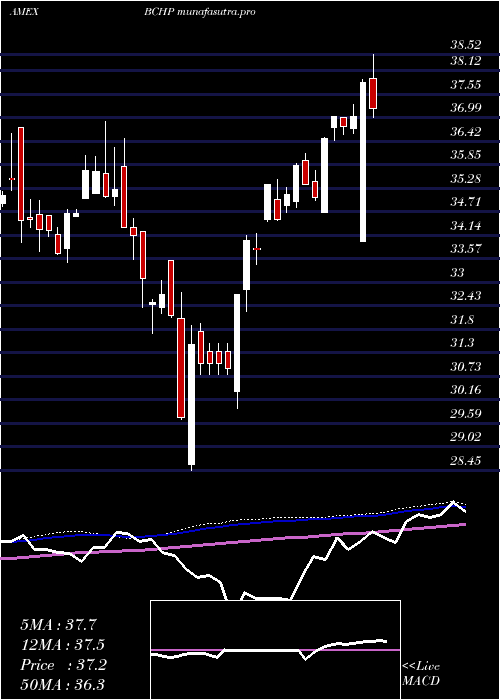Select the 30.73 price axis label
Image resolution: width=500 pixels, height=700 pixels.
tap(466, 367)
